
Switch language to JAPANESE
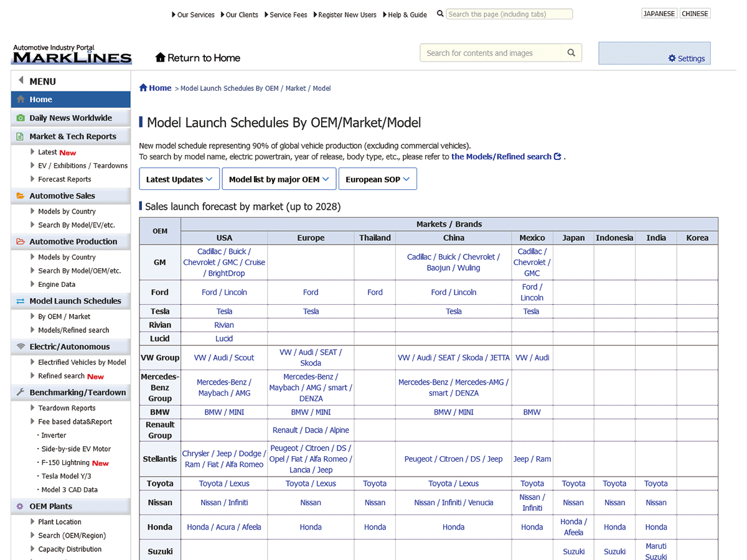tap(659, 14)
